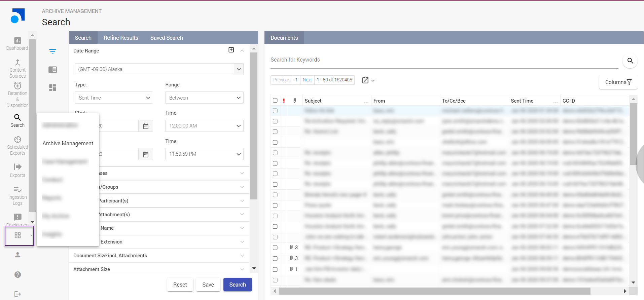This screenshot has width=644, height=300.
Task: Run the search with the Search button
Action: [x=238, y=285]
